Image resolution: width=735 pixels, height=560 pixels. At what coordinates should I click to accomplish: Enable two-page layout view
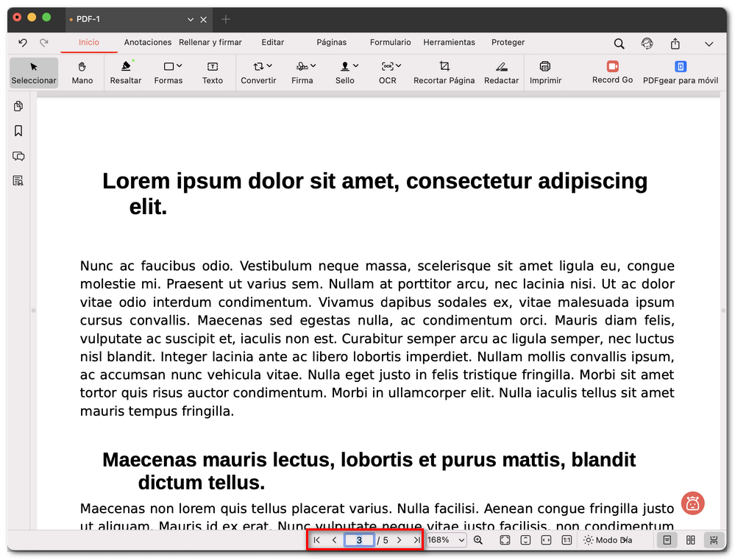click(690, 539)
